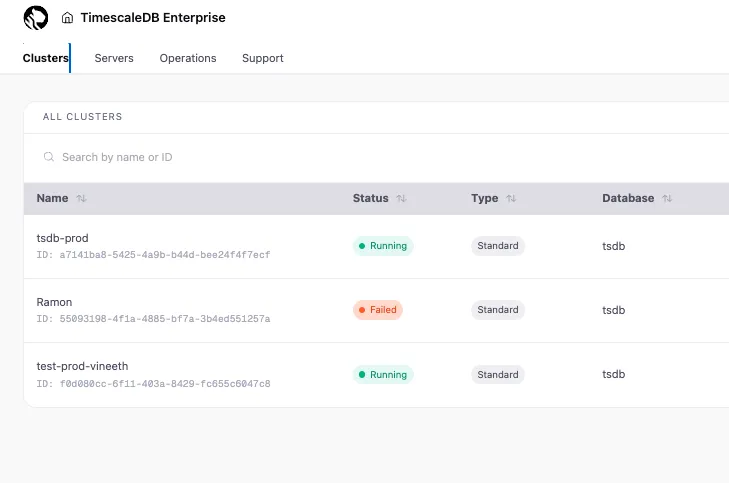This screenshot has width=729, height=483.
Task: Click the Name column header
Action: tap(53, 198)
